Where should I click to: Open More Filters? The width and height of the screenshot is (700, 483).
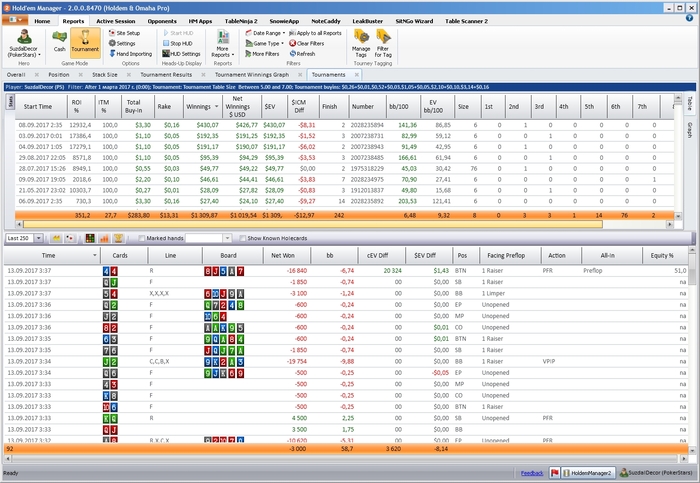coord(262,54)
